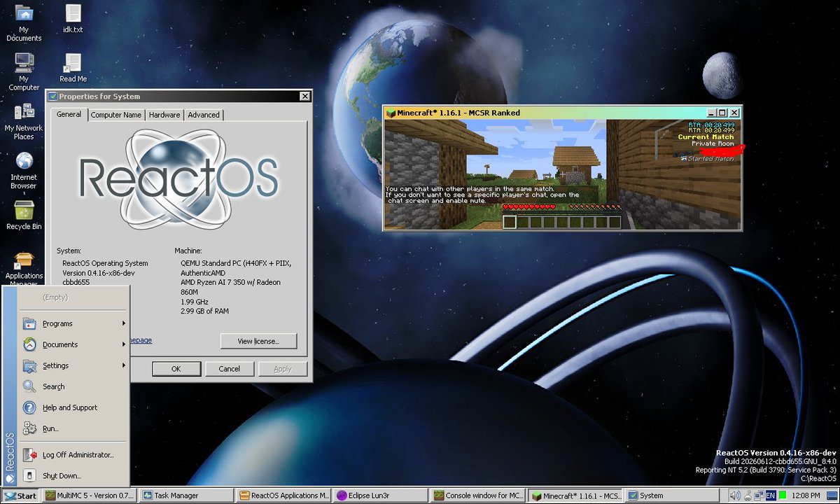
Task: Click the Properties for System title icon
Action: (x=52, y=97)
